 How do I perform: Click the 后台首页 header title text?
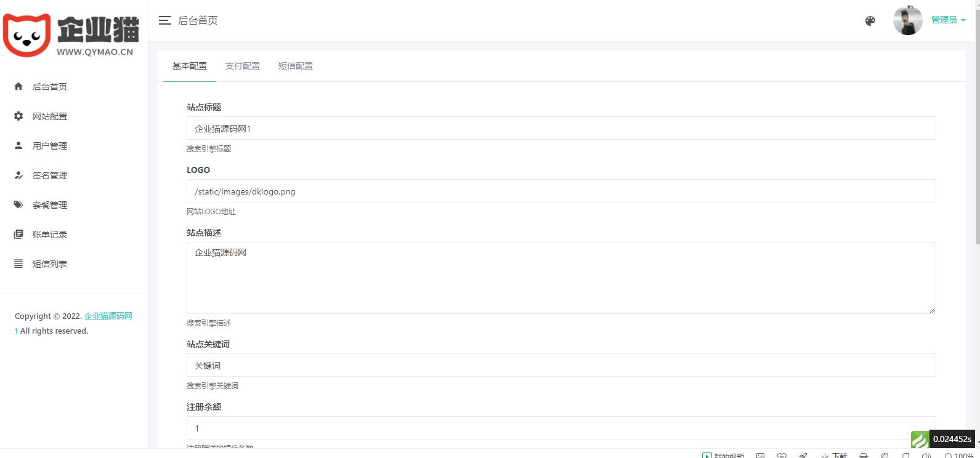point(198,20)
